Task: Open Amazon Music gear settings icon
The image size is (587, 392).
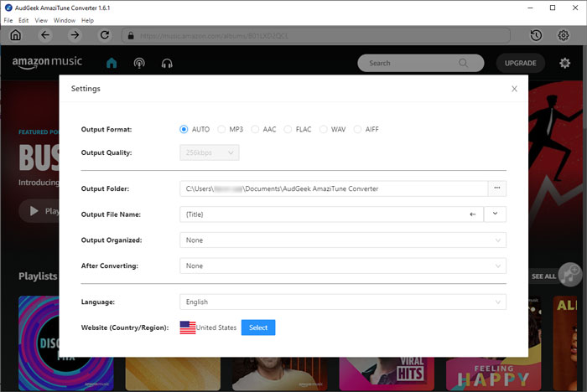Action: (x=565, y=63)
